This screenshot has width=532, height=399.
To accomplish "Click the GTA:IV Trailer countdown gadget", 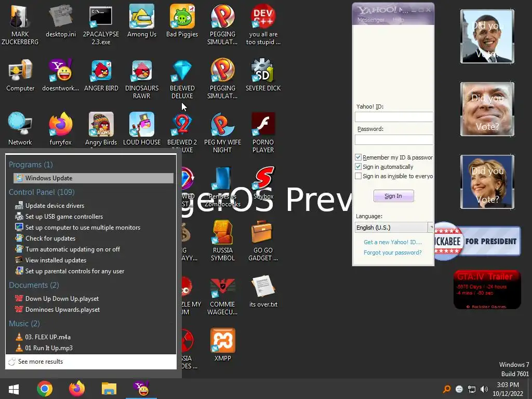I will (487, 289).
